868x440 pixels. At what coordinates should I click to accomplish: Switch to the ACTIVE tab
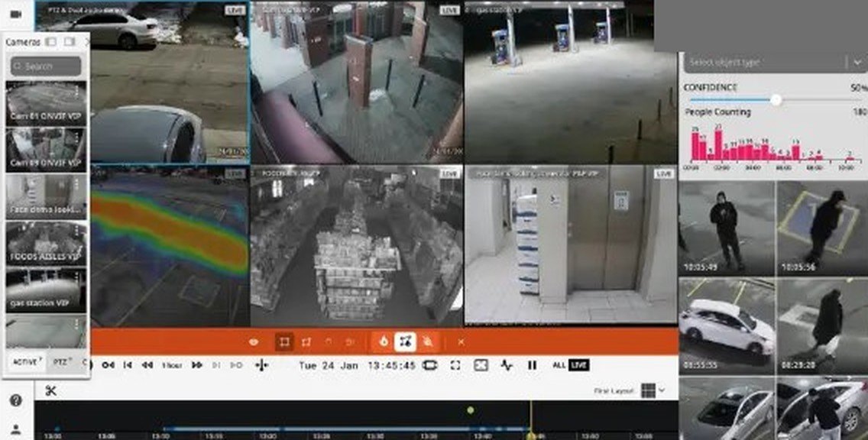(27, 362)
